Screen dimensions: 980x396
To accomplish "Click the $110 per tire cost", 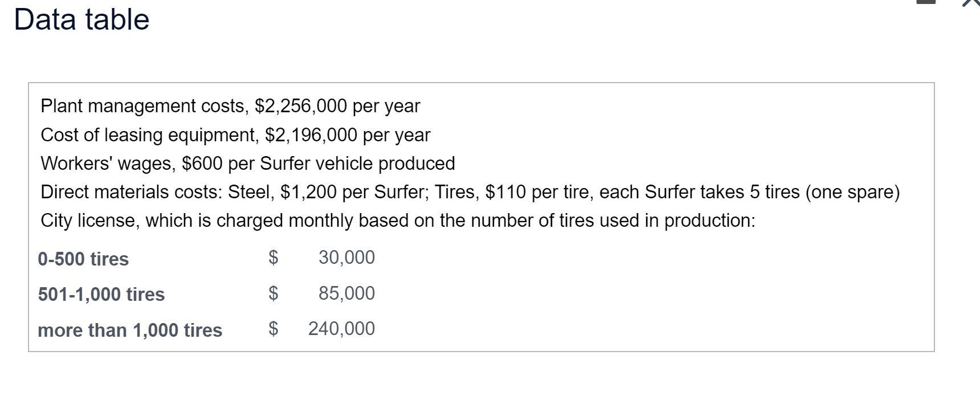I will (x=505, y=192).
